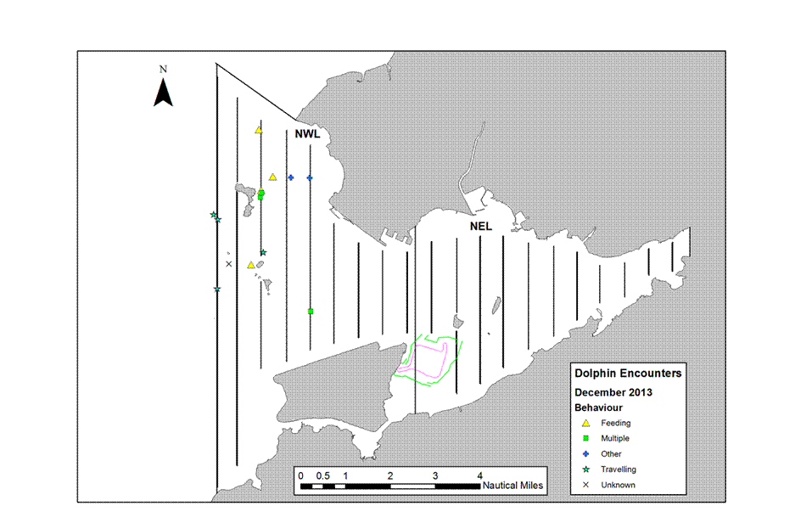Select the green Multiple square in the legend
Screen dimensions: 812x517
(x=585, y=438)
